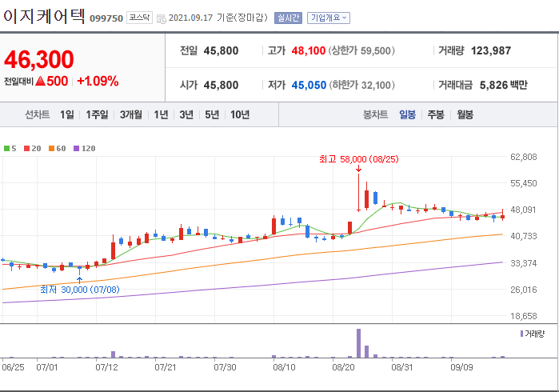Open the 기업개요 dropdown
The width and height of the screenshot is (559, 392).
329,18
